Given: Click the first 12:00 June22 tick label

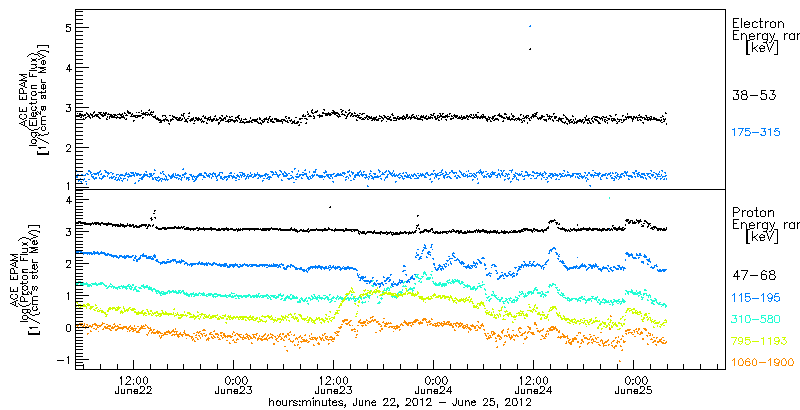Looking at the screenshot, I should (x=133, y=386).
